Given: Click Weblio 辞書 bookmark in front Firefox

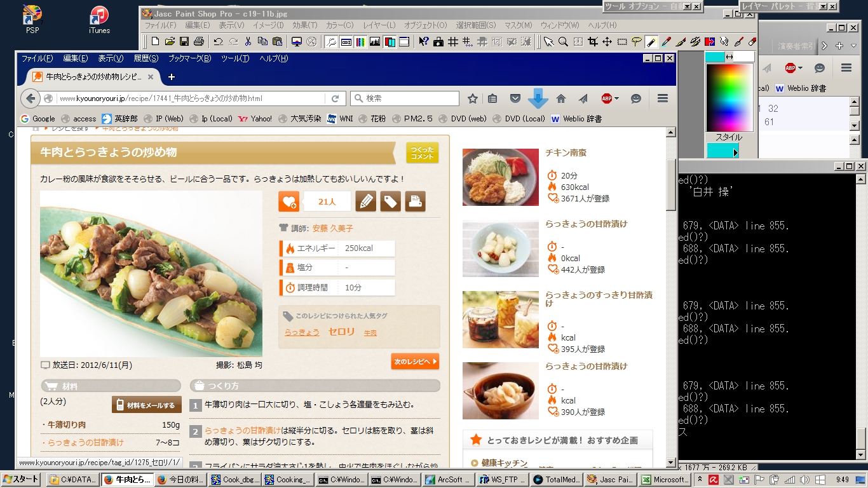Looking at the screenshot, I should pos(576,119).
